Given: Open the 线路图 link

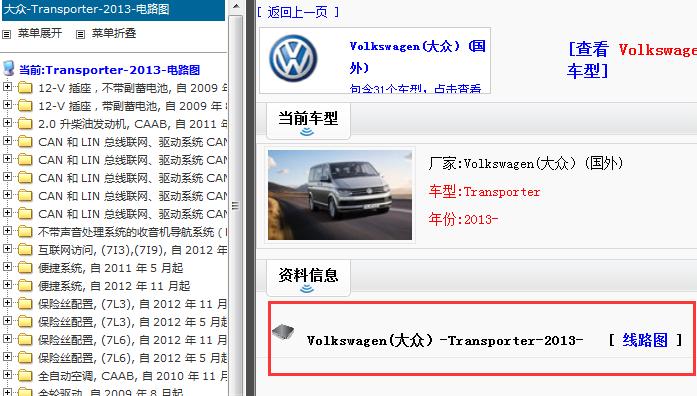Looking at the screenshot, I should coord(645,340).
